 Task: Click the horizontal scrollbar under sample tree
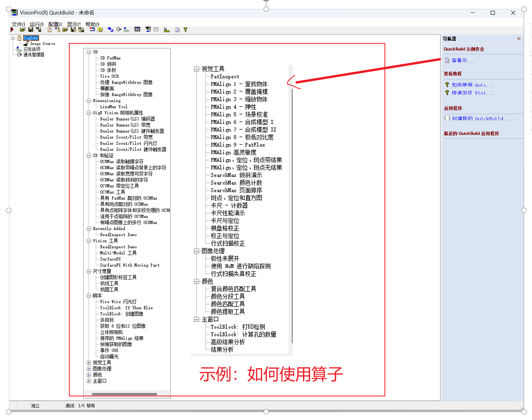point(124,394)
